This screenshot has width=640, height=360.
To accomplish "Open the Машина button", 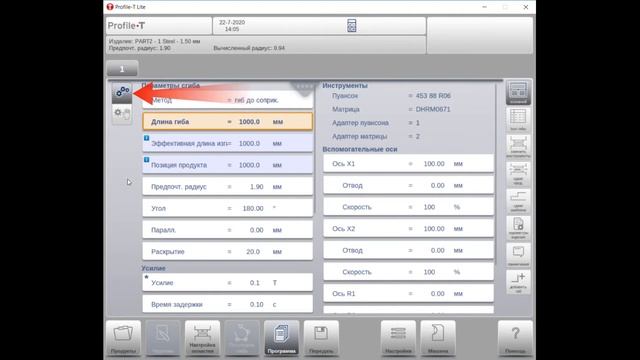I will (438, 338).
